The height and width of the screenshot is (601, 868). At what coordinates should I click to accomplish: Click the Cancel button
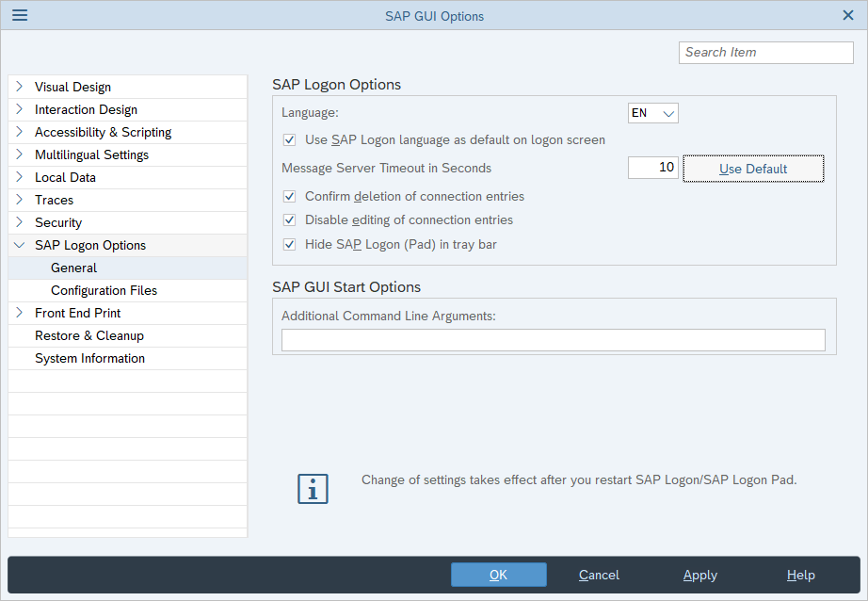[599, 575]
